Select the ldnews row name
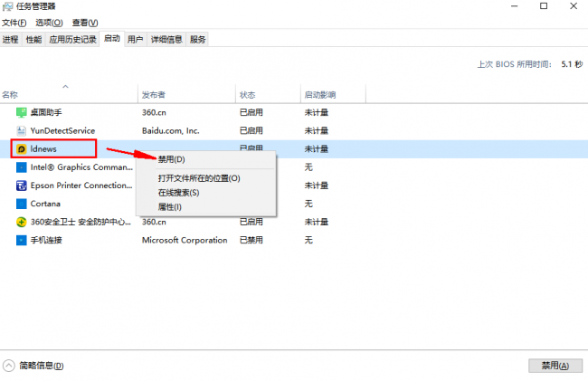Image resolution: width=588 pixels, height=381 pixels. (x=43, y=149)
